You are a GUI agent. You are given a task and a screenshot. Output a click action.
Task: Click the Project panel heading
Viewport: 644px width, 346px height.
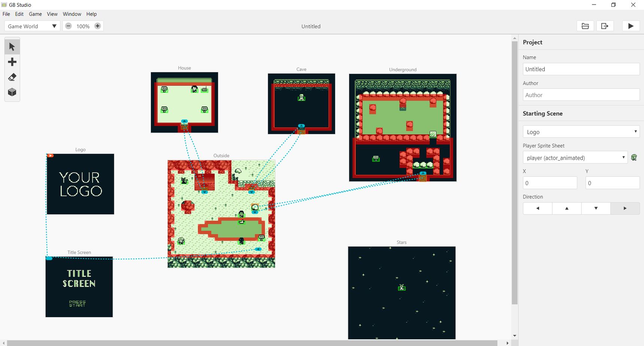click(532, 42)
